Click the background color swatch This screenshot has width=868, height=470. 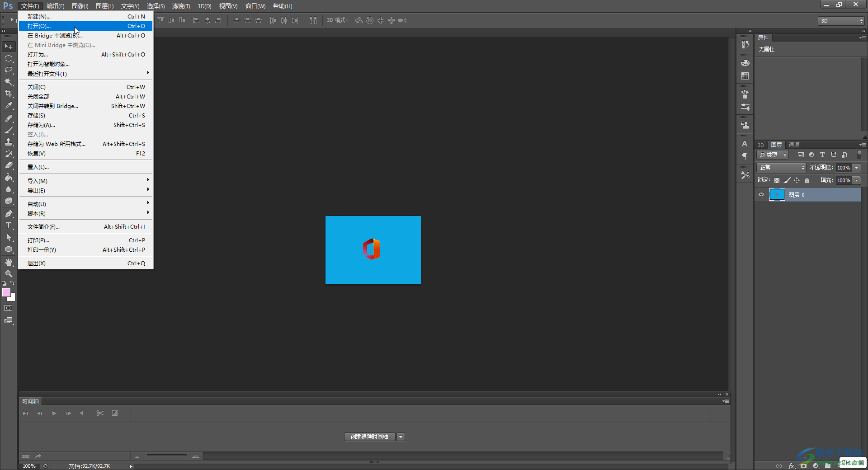point(13,298)
